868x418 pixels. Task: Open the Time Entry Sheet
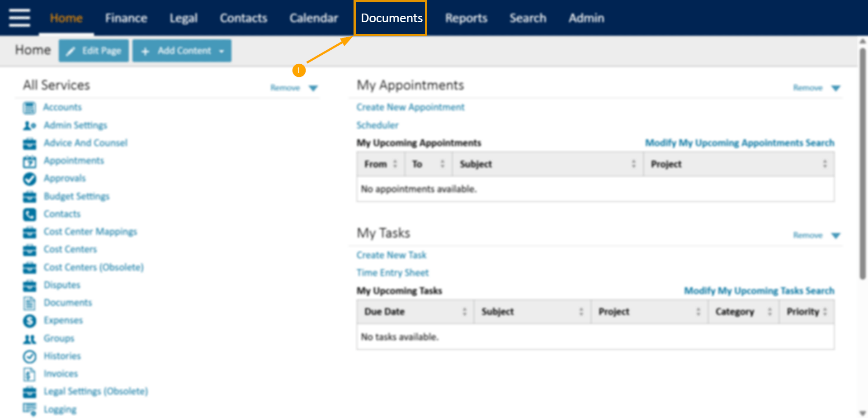pyautogui.click(x=392, y=272)
